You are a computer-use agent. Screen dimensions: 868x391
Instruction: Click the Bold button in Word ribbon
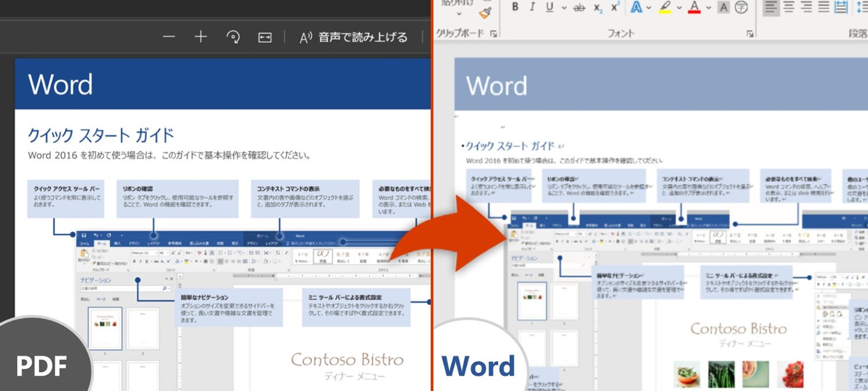[x=515, y=8]
